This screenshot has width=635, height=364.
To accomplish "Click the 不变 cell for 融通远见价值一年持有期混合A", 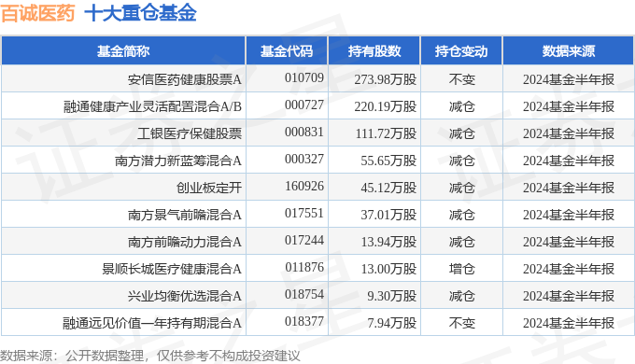I will pos(461,323).
